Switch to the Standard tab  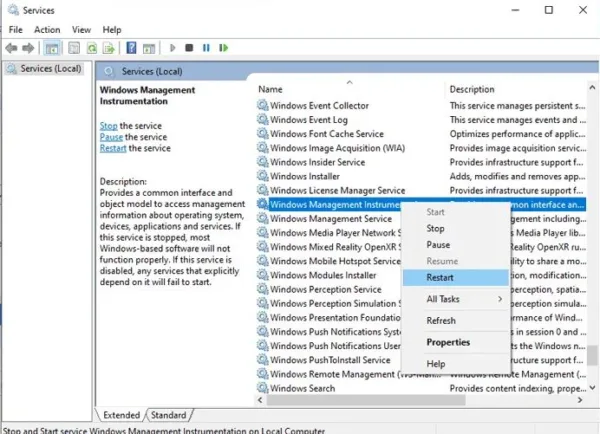click(168, 415)
